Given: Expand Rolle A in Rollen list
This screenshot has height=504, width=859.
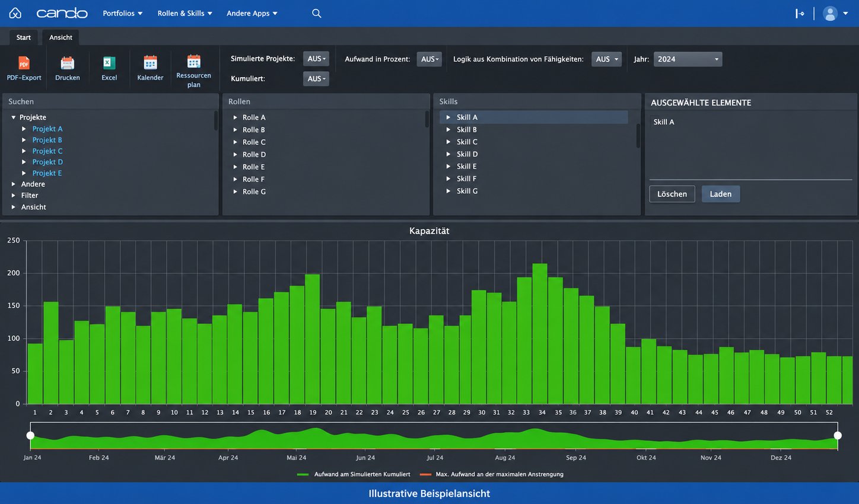Looking at the screenshot, I should (235, 117).
